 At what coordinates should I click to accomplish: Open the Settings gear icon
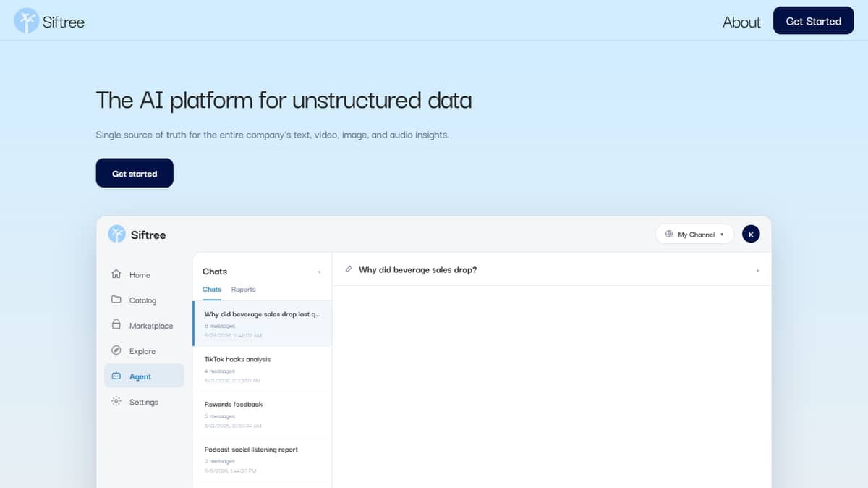(x=116, y=401)
